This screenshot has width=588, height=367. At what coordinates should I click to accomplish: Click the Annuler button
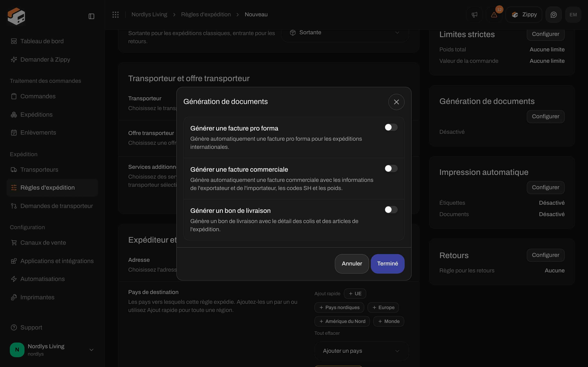[352, 264]
